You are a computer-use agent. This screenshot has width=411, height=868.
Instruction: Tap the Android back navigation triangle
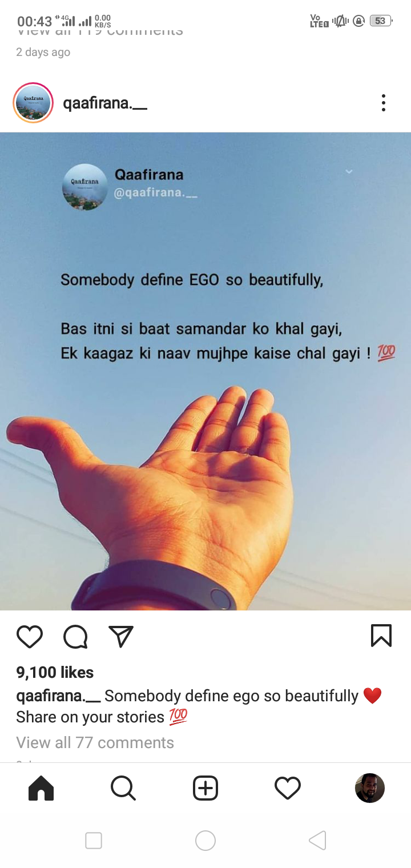[317, 841]
